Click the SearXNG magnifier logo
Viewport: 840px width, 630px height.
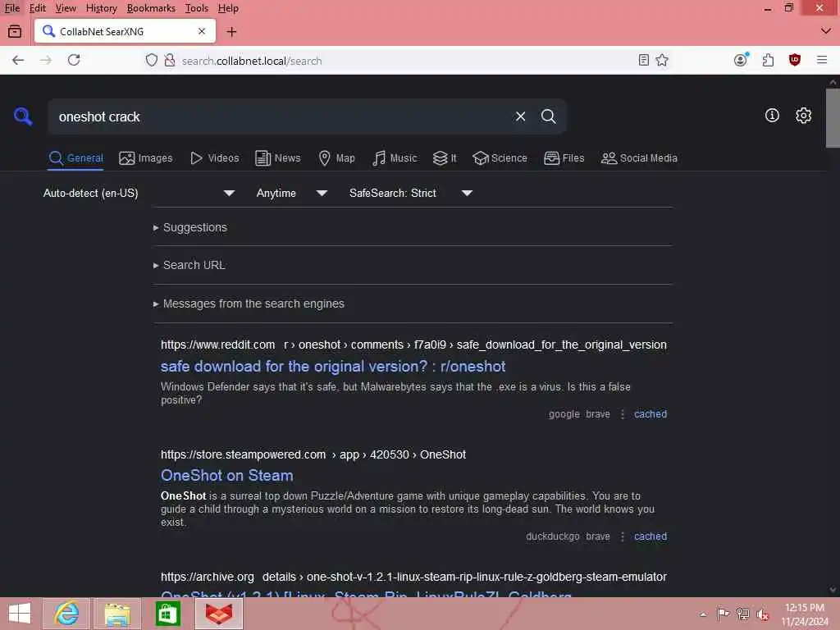click(x=23, y=116)
